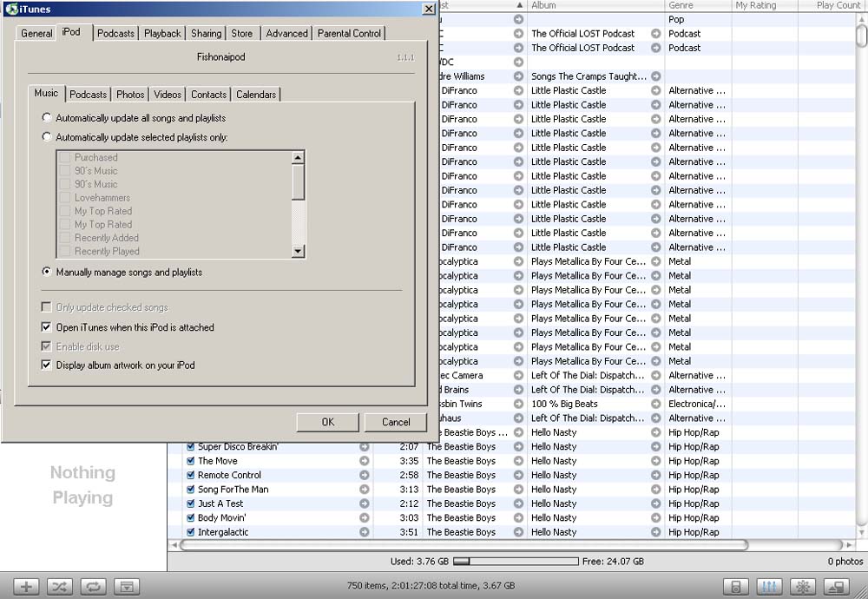Open the Photos sub-tab
The image size is (868, 599).
(x=130, y=95)
